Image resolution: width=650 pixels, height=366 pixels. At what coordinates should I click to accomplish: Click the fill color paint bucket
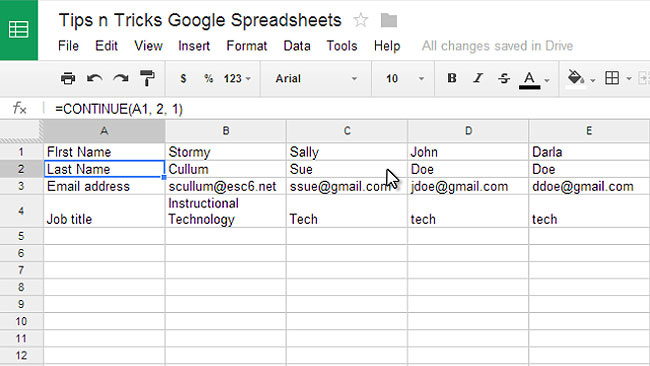(576, 79)
